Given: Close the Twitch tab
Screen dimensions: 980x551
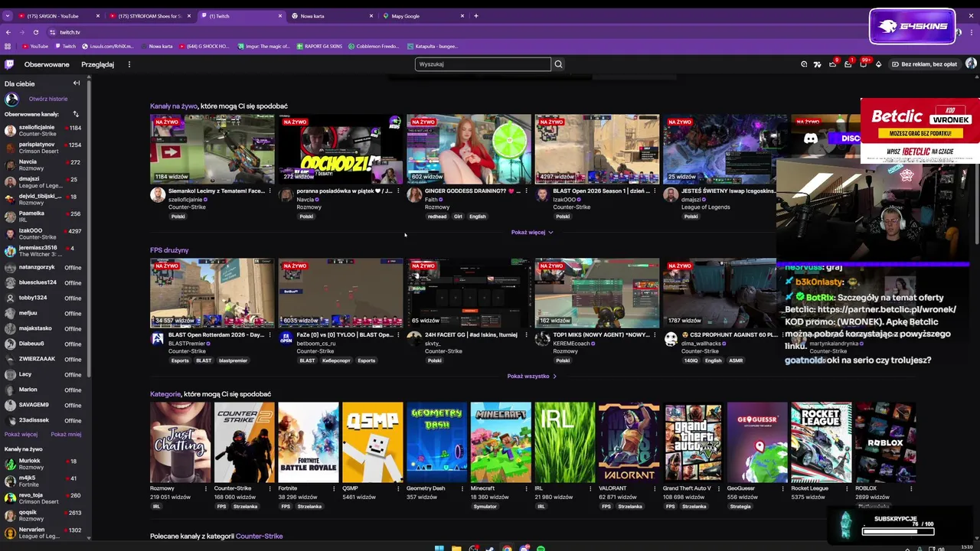Looking at the screenshot, I should [280, 16].
